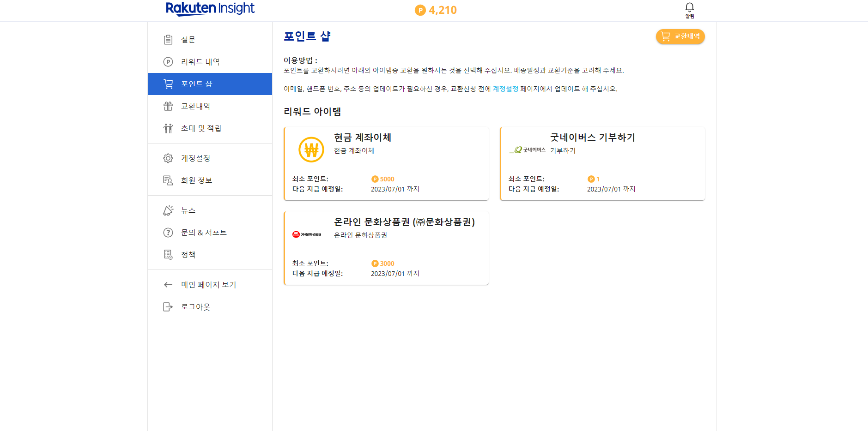This screenshot has height=431, width=868.
Task: Click the orange 교환내역 button
Action: coord(680,36)
